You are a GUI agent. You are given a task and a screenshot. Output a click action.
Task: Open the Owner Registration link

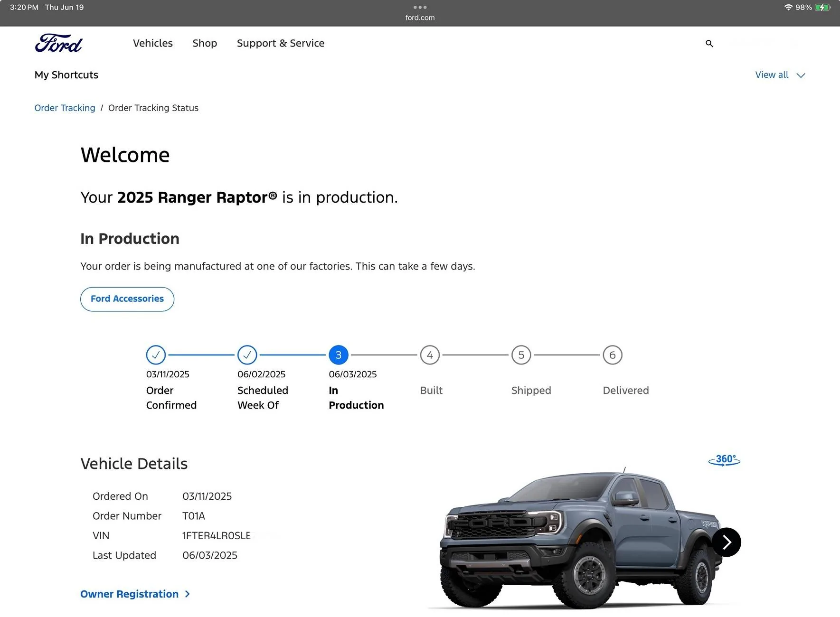coord(135,594)
